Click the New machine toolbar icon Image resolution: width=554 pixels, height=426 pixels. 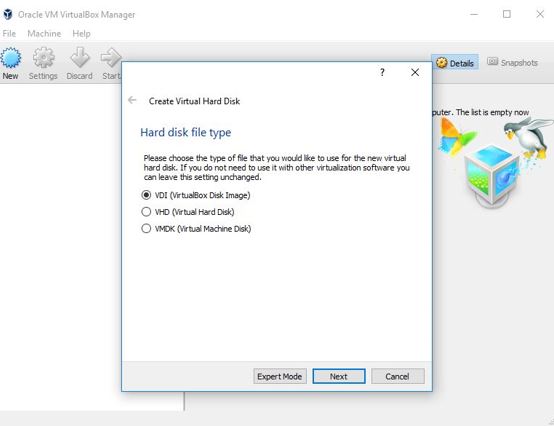[x=11, y=58]
